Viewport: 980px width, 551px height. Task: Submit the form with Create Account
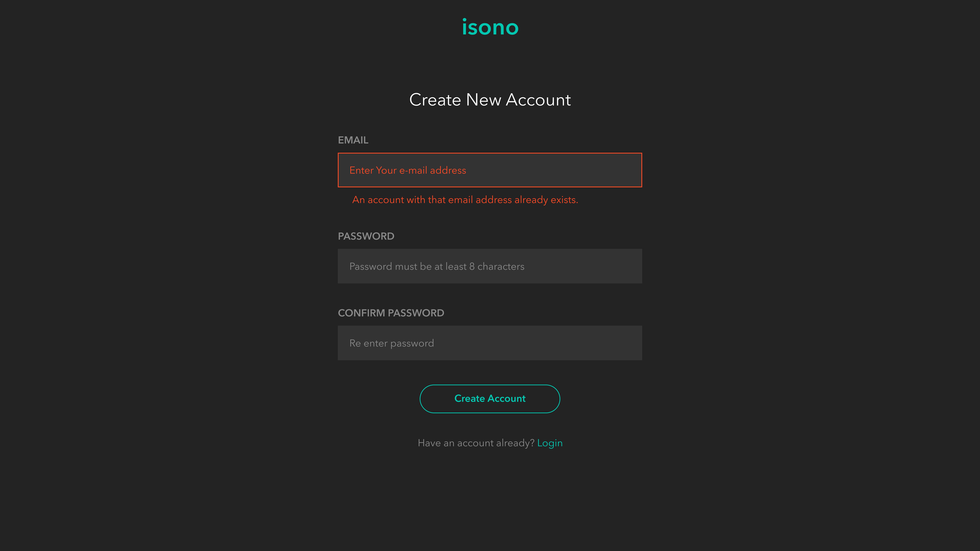pyautogui.click(x=490, y=398)
